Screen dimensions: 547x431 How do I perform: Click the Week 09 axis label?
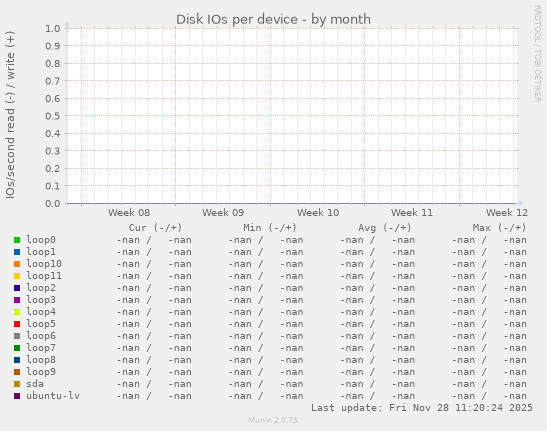pyautogui.click(x=223, y=213)
